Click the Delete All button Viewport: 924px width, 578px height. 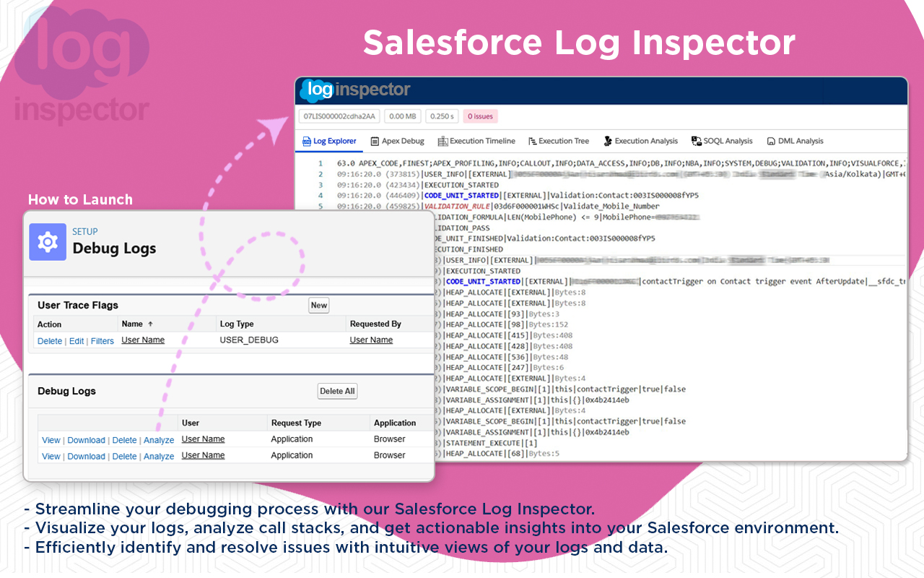coord(338,391)
